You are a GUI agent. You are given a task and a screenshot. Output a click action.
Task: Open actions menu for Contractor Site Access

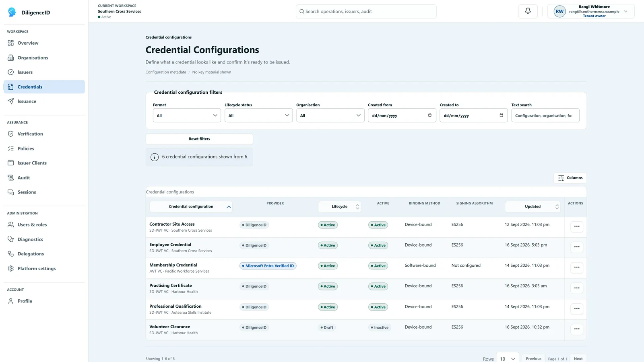[577, 226]
